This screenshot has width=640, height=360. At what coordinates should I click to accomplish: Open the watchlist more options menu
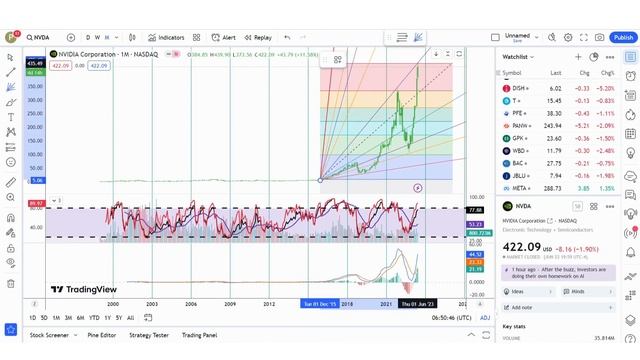[x=610, y=57]
